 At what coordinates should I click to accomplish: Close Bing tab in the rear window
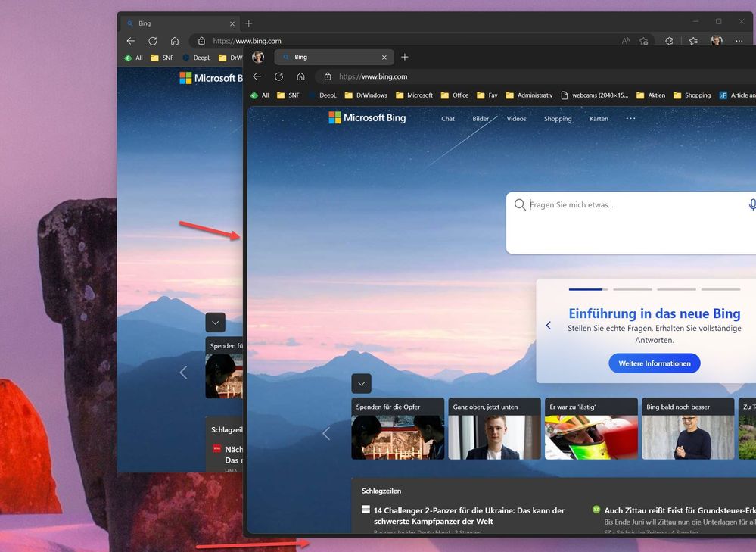click(x=232, y=23)
